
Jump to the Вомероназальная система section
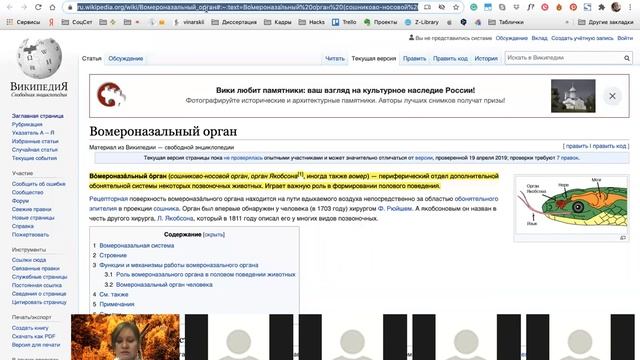137,245
